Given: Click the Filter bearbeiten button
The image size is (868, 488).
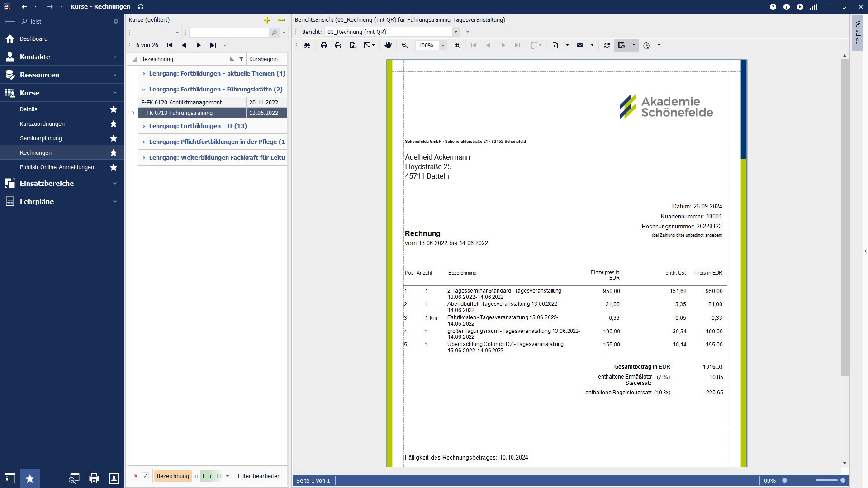Looking at the screenshot, I should tap(259, 476).
